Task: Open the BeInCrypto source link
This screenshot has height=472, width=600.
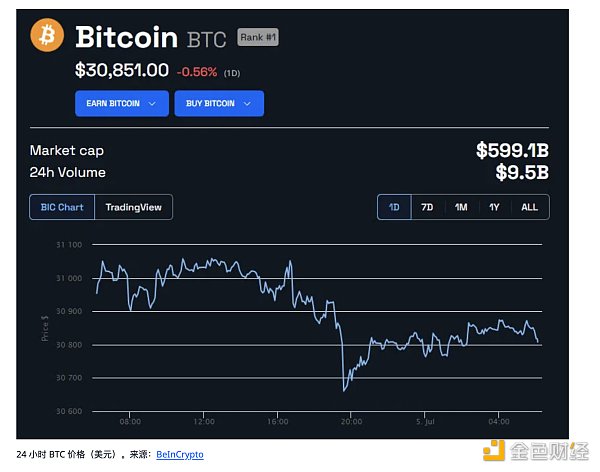Action: (180, 455)
